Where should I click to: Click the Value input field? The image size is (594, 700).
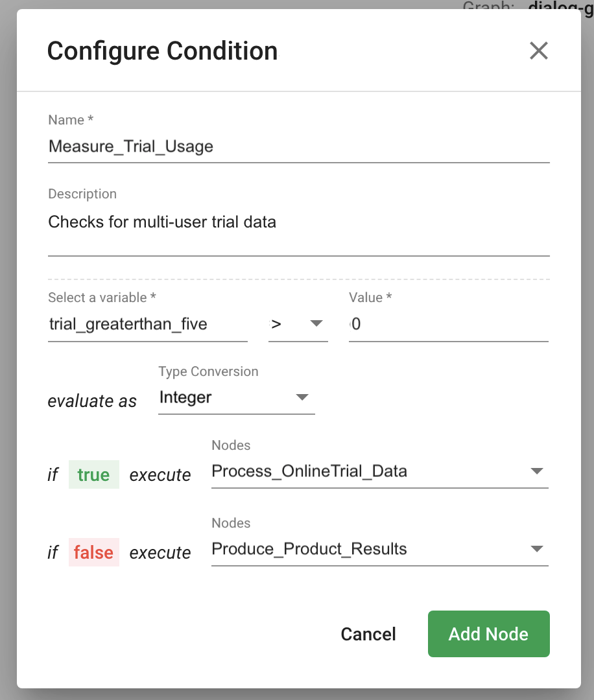tap(449, 324)
